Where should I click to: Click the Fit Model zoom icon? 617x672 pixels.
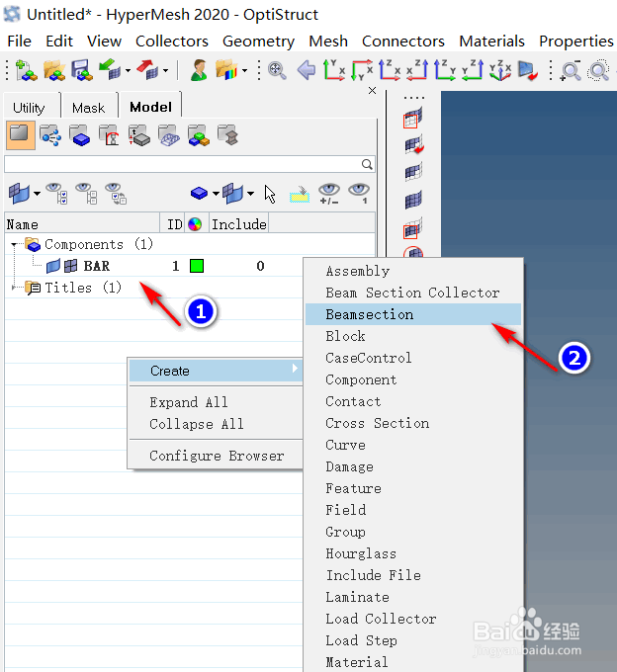click(x=277, y=70)
